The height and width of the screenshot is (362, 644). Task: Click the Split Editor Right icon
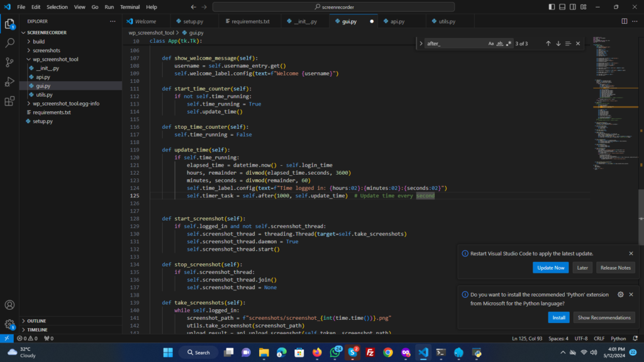click(x=625, y=21)
